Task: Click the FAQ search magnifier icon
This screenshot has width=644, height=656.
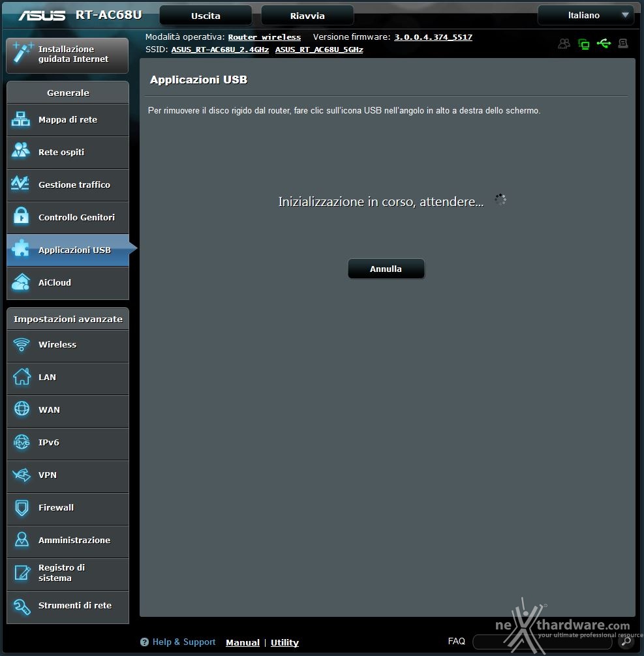Action: tap(626, 642)
